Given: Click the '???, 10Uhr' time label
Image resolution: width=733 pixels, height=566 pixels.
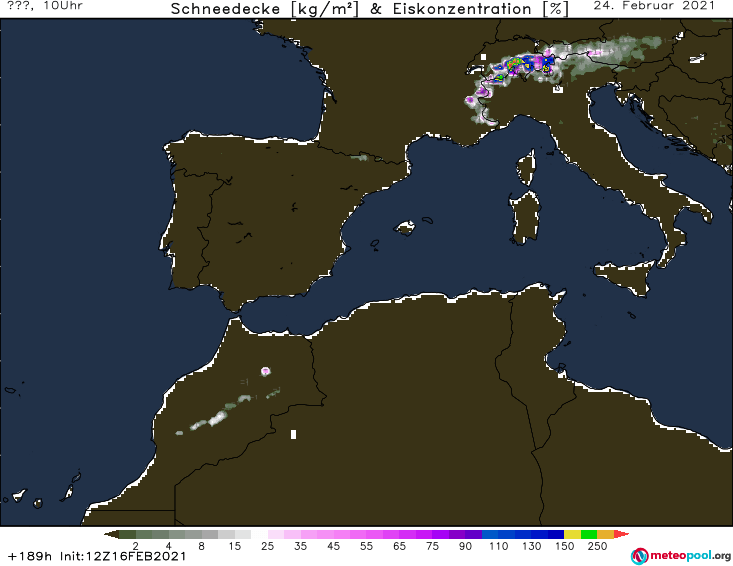Looking at the screenshot, I should (45, 6).
